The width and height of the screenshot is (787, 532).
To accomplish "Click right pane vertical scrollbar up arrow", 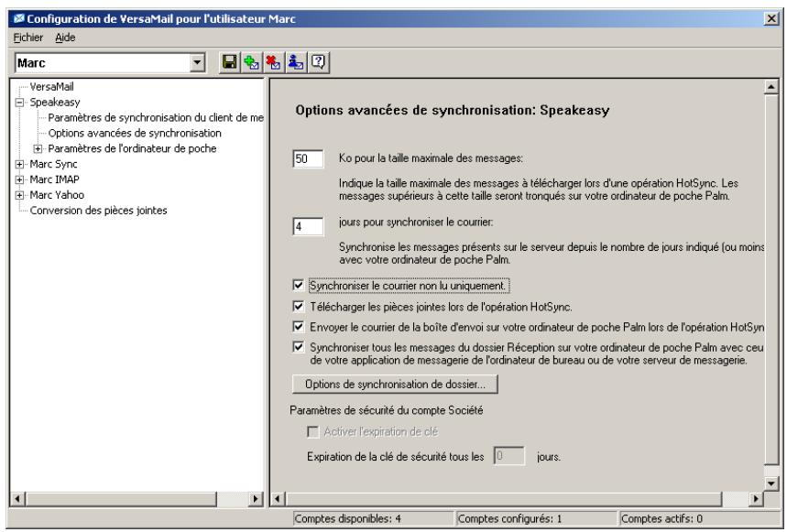I will [x=771, y=87].
